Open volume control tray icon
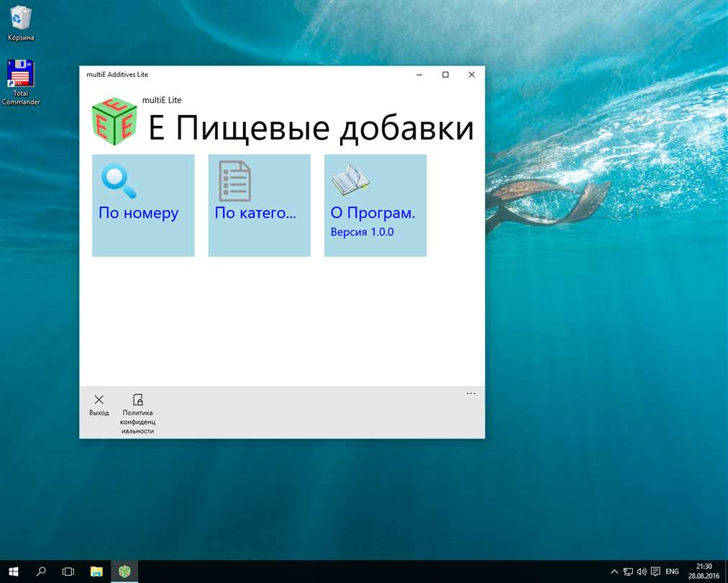The width and height of the screenshot is (728, 583). [642, 571]
